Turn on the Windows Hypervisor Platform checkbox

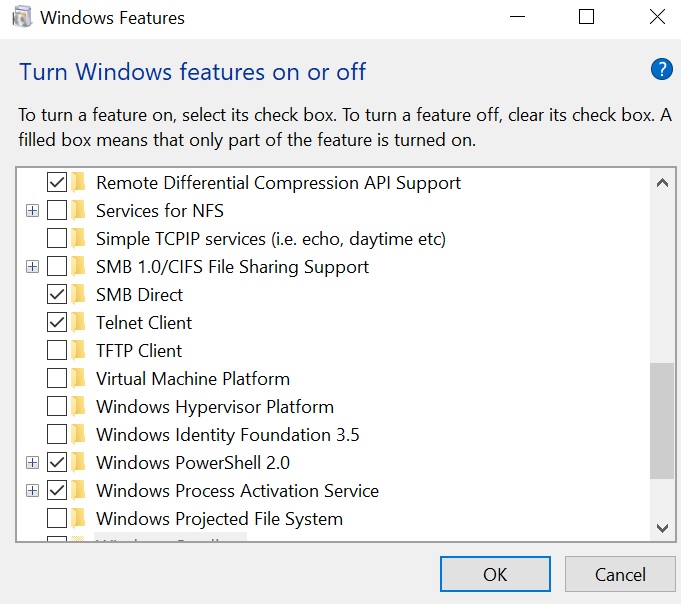coord(57,407)
